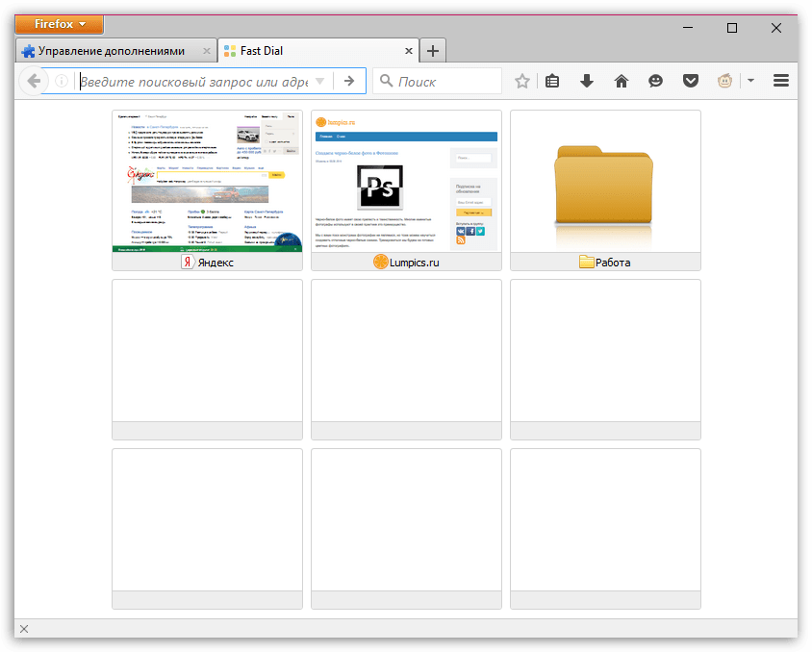The height and width of the screenshot is (652, 812).
Task: Click the back navigation arrow
Action: coord(34,82)
